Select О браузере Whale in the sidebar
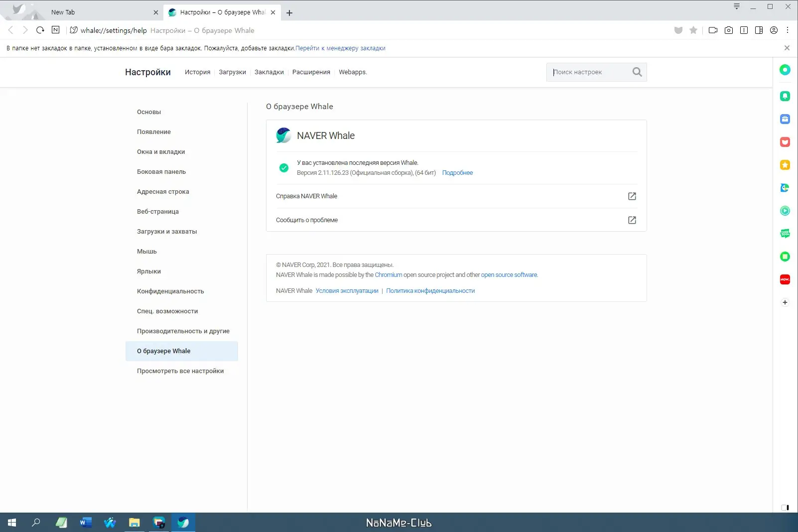Viewport: 798px width, 532px height. coord(182,351)
